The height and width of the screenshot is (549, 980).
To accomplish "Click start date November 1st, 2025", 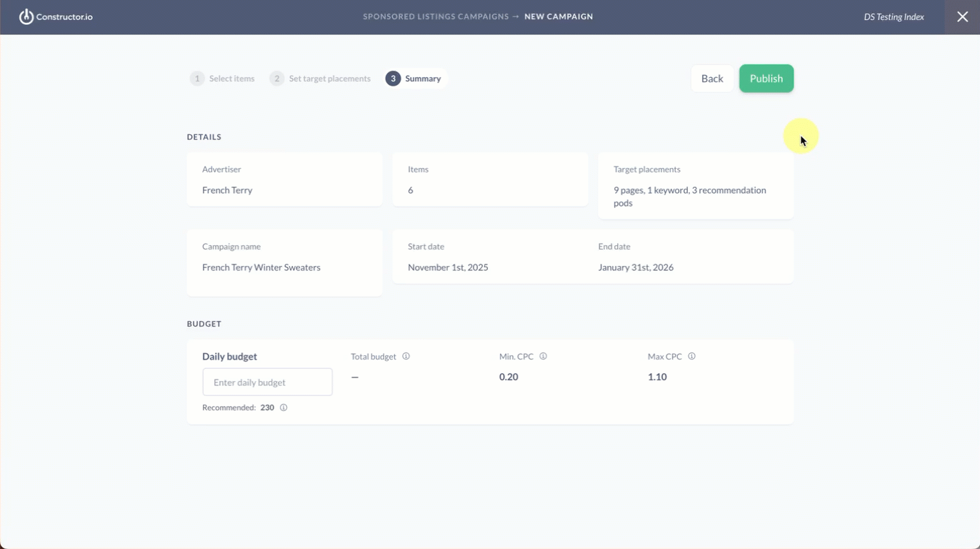I will point(448,267).
